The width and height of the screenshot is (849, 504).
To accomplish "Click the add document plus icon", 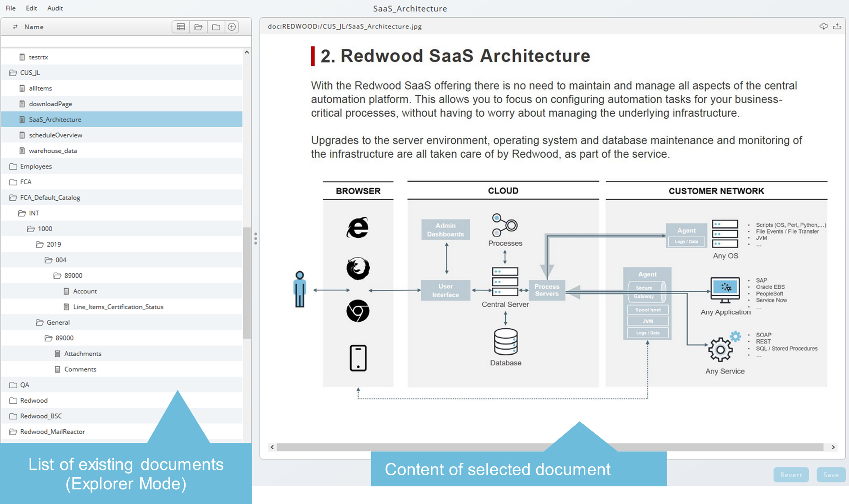I will pyautogui.click(x=232, y=27).
